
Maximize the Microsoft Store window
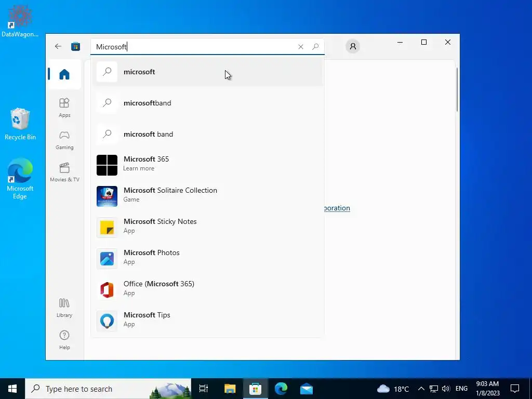424,43
